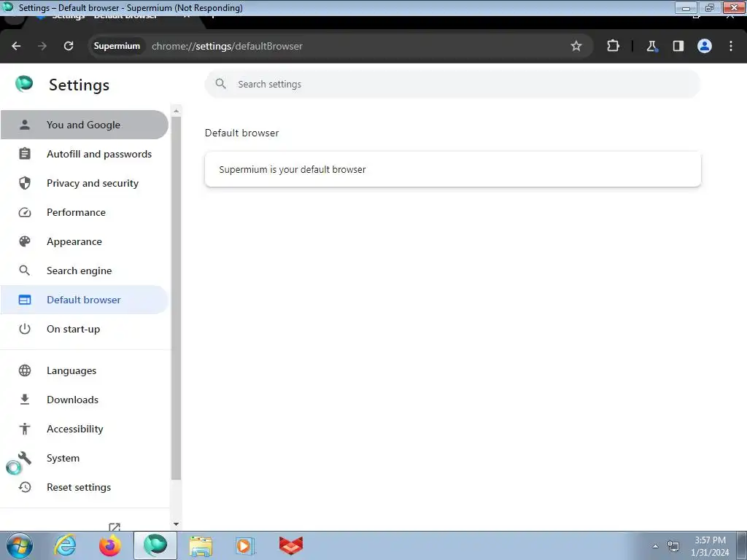This screenshot has height=560, width=747.
Task: Open Downloads settings section
Action: [x=85, y=400]
